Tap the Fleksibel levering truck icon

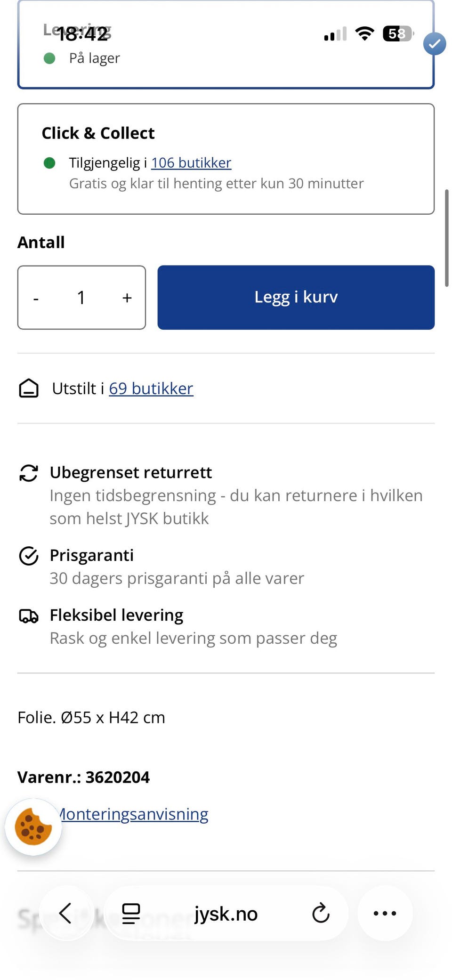click(x=29, y=616)
